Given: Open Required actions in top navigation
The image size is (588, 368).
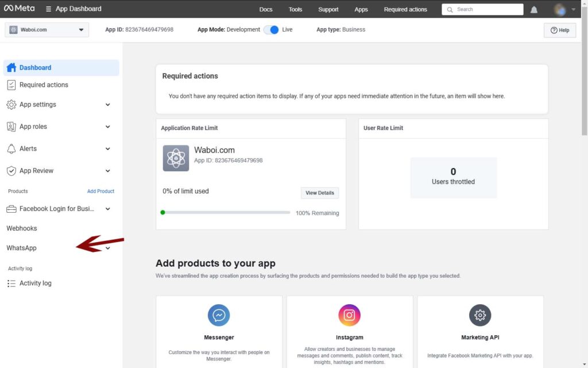Looking at the screenshot, I should 405,9.
